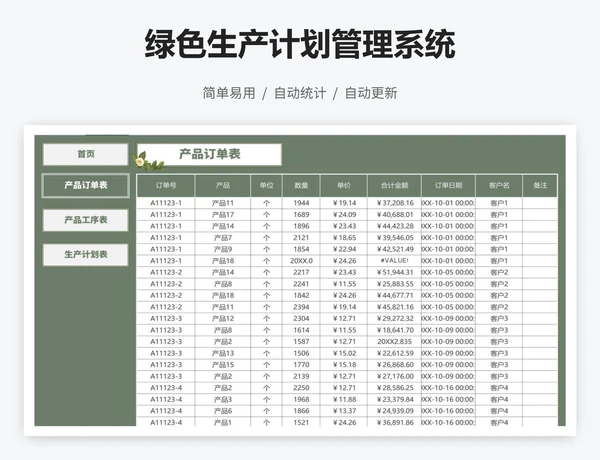Click the flower decoration icon beside the title
The width and height of the screenshot is (600, 460).
click(x=147, y=161)
